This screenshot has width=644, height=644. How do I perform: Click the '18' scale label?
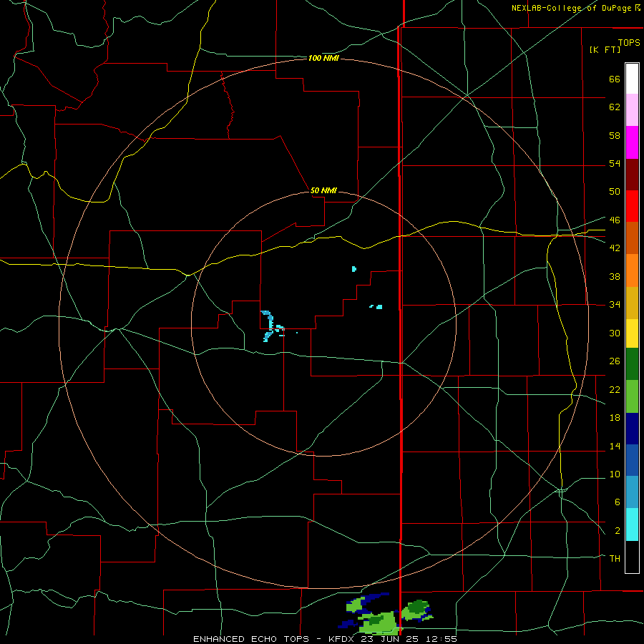615,418
